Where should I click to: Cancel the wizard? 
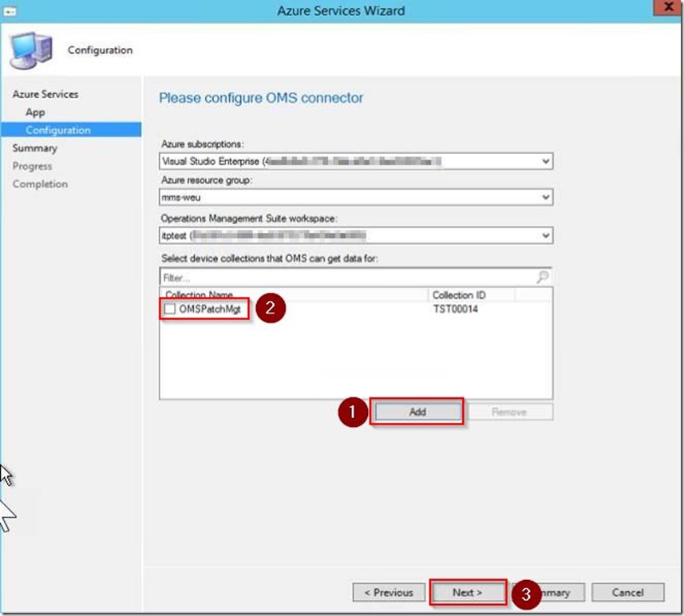point(628,593)
